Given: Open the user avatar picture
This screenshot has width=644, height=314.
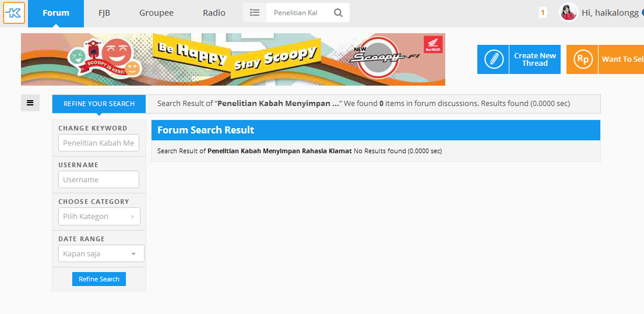Looking at the screenshot, I should tap(568, 13).
